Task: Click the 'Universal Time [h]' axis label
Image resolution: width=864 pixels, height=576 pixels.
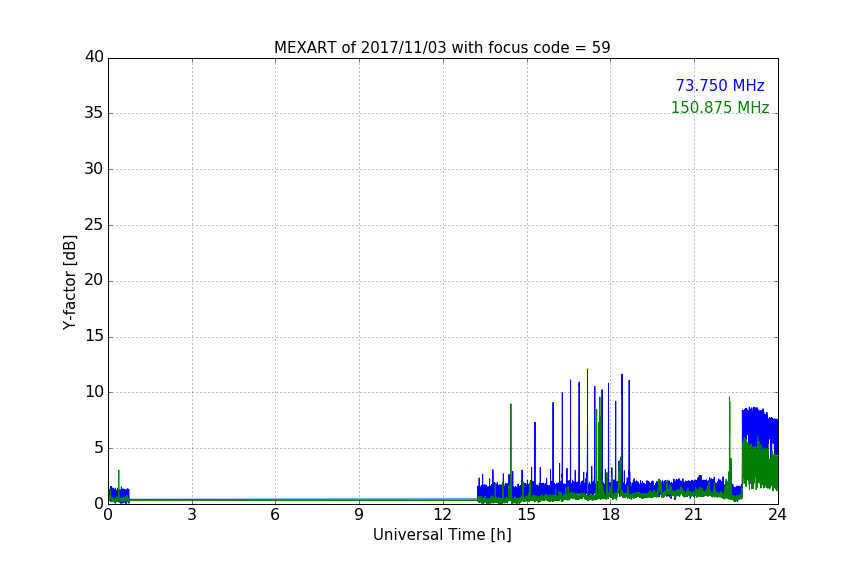Action: (442, 535)
